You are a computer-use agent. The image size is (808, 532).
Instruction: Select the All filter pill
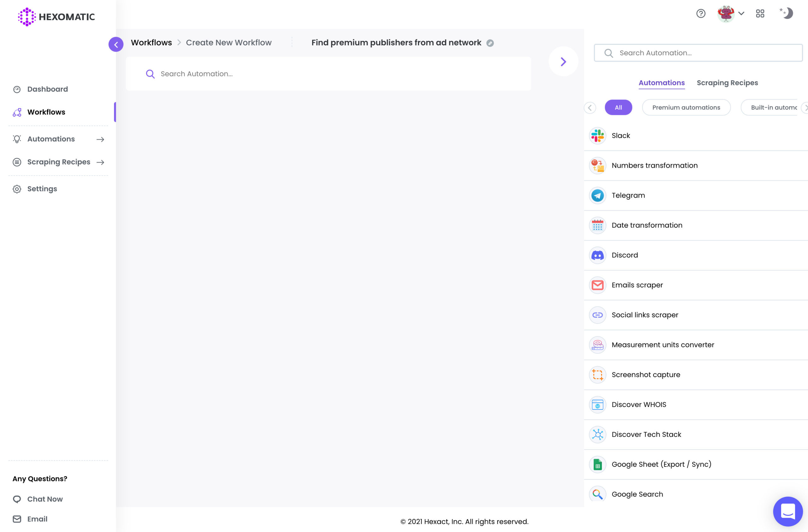(x=618, y=108)
